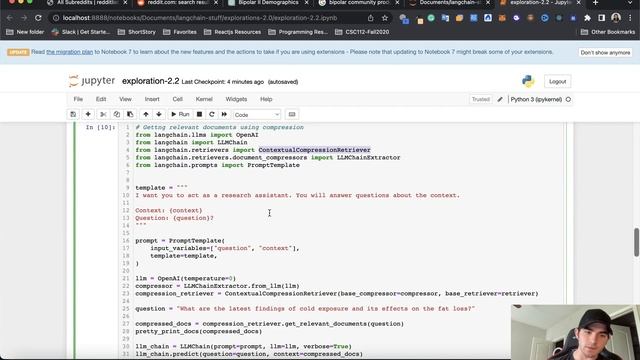Open the migration plan link
The width and height of the screenshot is (640, 360).
point(69,52)
